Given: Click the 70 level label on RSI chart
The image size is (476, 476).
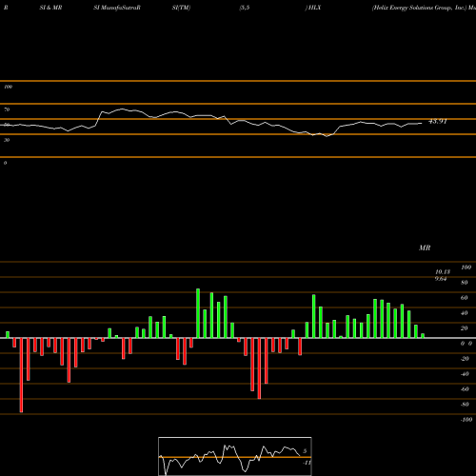Looking at the screenshot, I should (7, 109).
